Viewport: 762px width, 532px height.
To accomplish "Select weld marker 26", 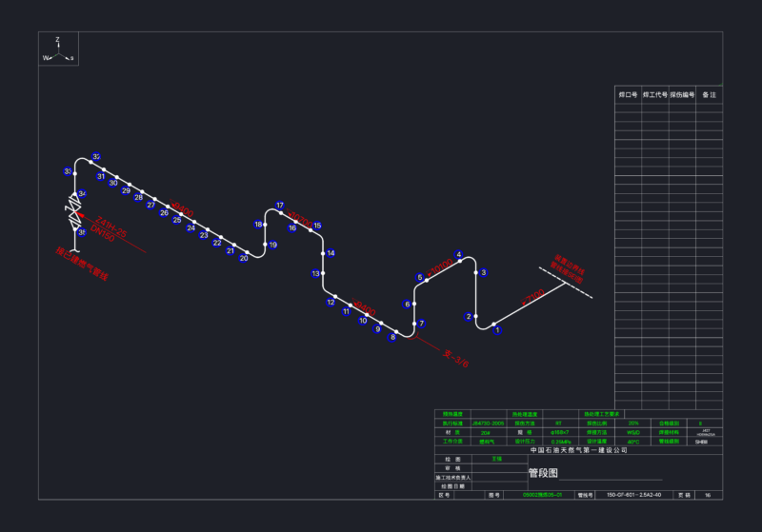I will [164, 213].
